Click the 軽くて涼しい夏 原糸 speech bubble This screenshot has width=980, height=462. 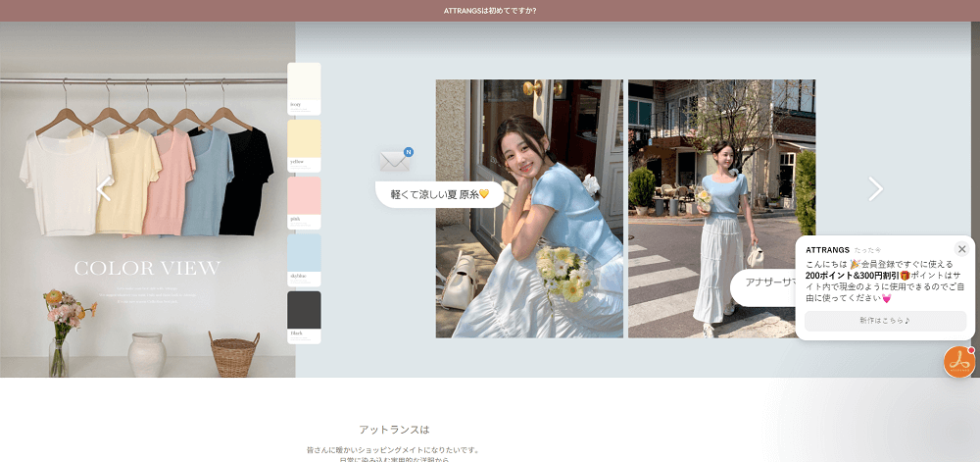439,194
